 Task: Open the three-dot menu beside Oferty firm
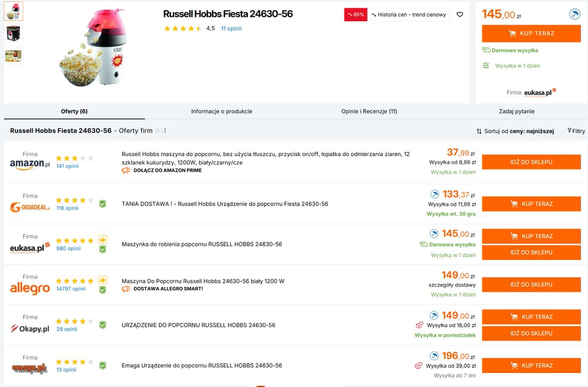[x=165, y=131]
